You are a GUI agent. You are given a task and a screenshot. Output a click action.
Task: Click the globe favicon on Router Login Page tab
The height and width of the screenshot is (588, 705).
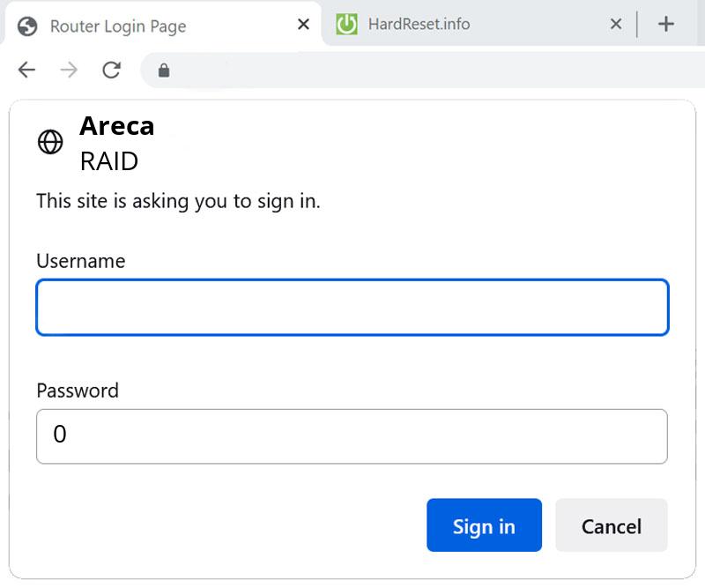27,26
